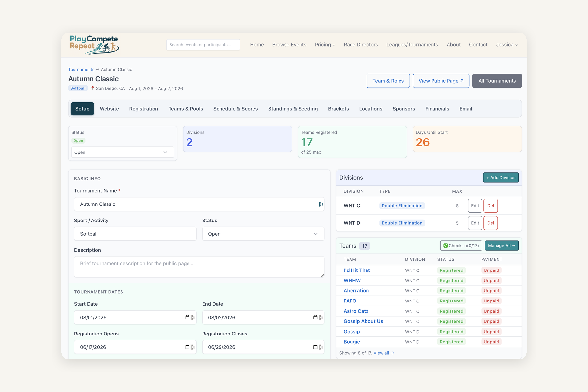The width and height of the screenshot is (588, 392).
Task: Click the bars icon in Start Date field
Action: click(x=193, y=318)
